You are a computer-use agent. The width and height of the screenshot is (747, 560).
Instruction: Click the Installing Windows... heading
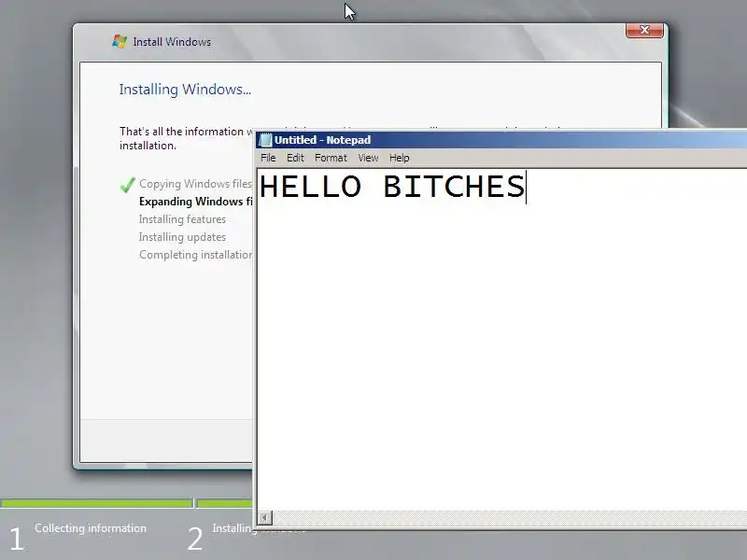coord(185,90)
